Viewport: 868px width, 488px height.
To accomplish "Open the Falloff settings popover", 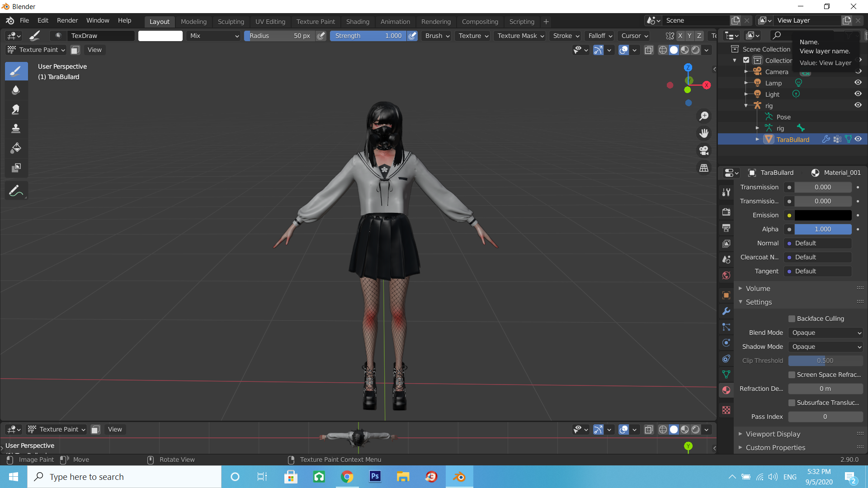I will tap(600, 36).
